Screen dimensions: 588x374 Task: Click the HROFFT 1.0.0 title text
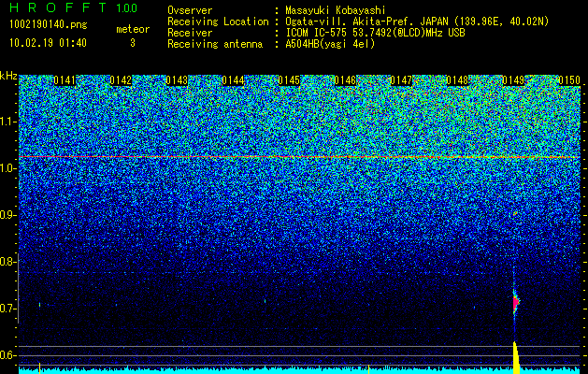coord(73,7)
